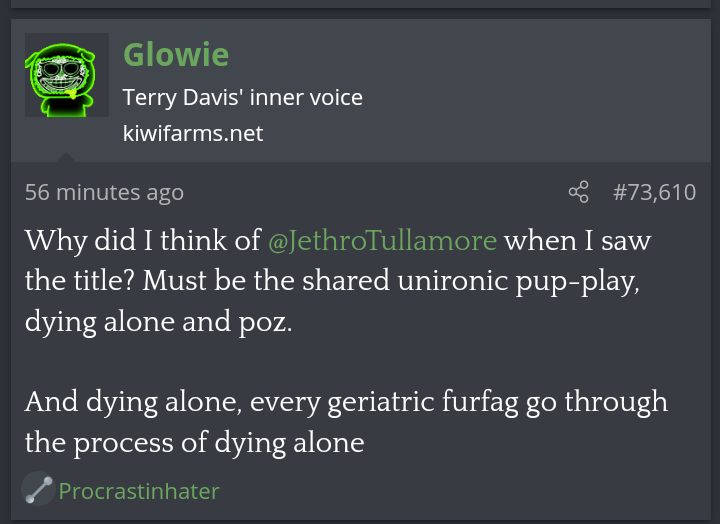
Task: Click the small pointer arrow below the avatar
Action: click(67, 156)
